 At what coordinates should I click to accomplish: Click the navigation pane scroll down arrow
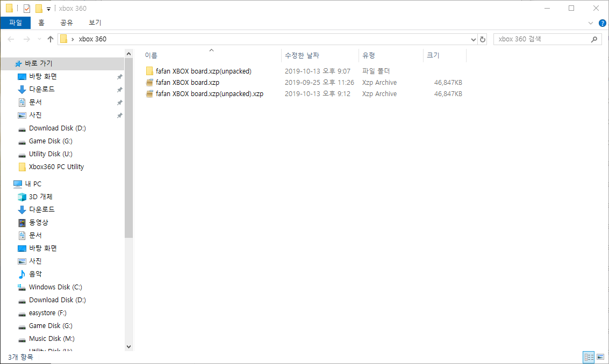(129, 346)
